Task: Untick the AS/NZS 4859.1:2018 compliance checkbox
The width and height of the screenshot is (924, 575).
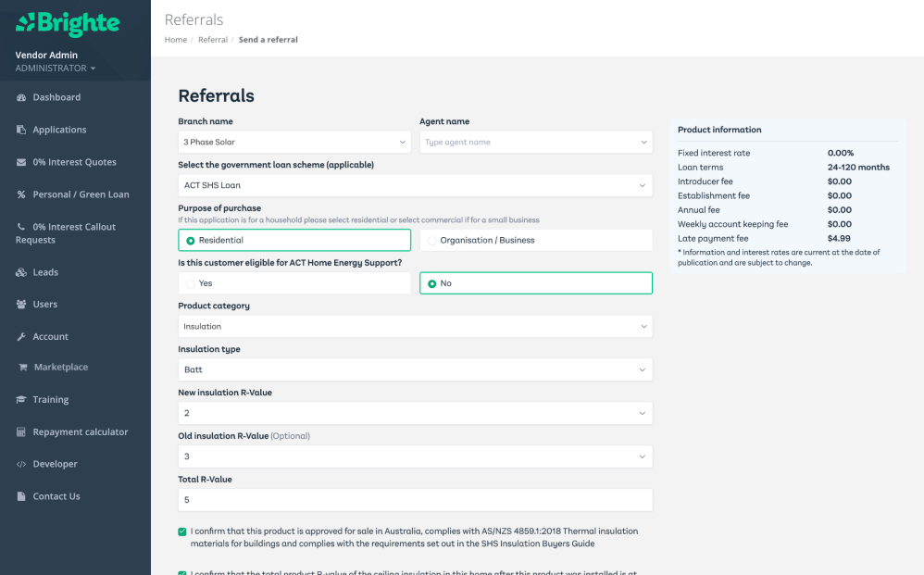Action: point(182,531)
